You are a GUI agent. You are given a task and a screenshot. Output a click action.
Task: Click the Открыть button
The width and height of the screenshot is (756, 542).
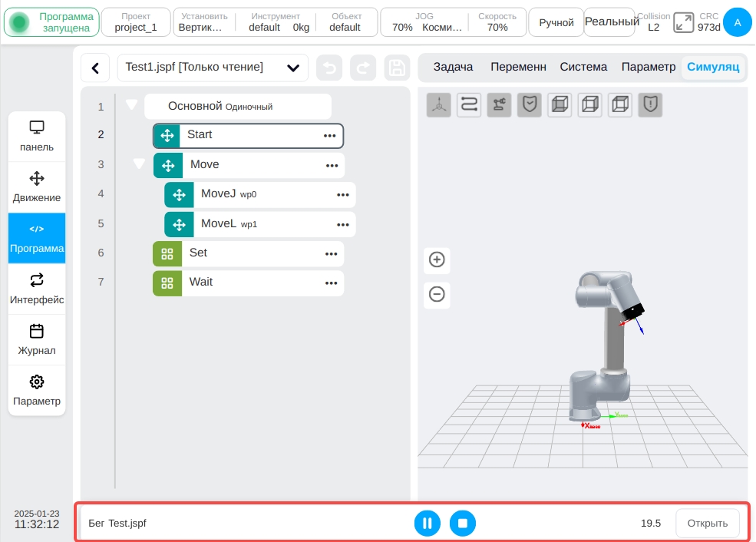pos(708,524)
